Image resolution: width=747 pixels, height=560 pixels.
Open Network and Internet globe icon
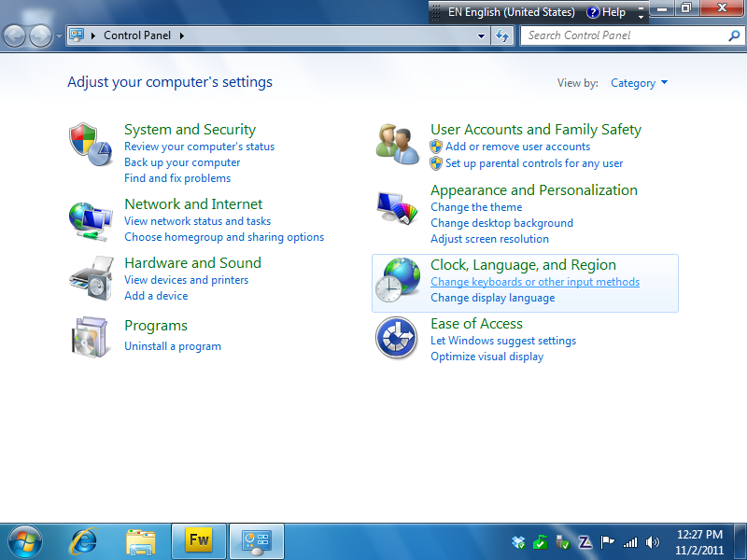91,221
